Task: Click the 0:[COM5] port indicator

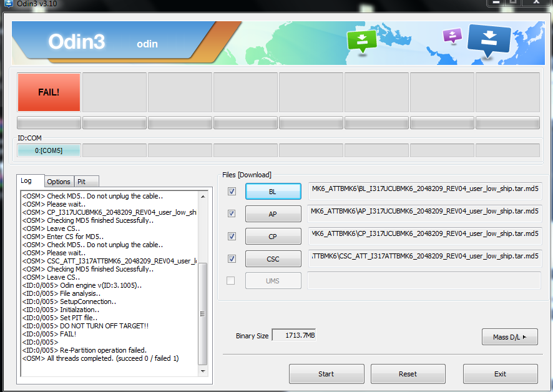Action: (49, 150)
